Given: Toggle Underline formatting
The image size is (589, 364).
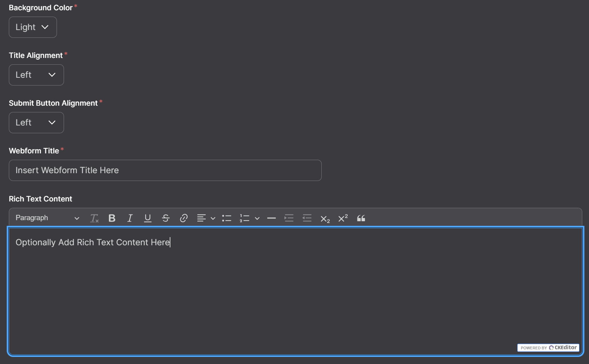Looking at the screenshot, I should pos(148,218).
